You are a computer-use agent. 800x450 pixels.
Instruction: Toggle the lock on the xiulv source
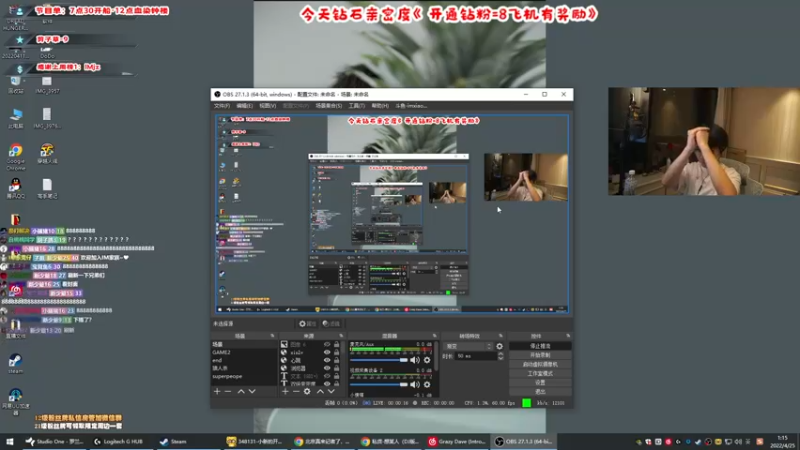click(336, 352)
